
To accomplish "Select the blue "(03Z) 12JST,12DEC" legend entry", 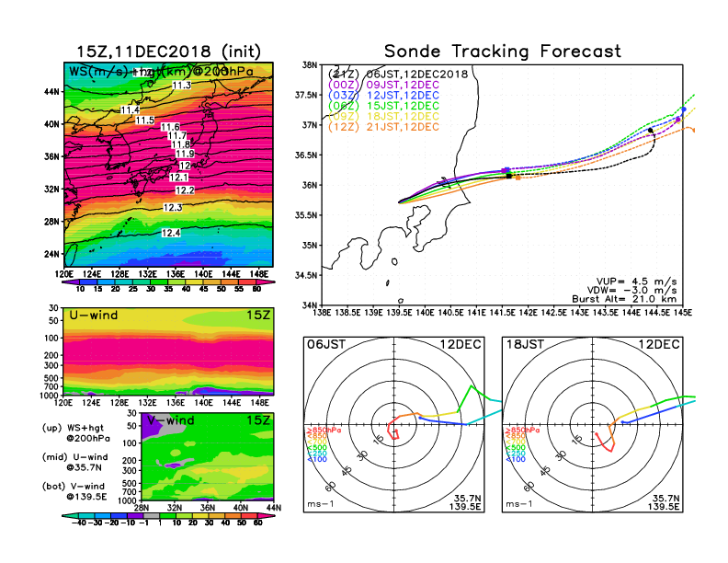I will (x=383, y=96).
